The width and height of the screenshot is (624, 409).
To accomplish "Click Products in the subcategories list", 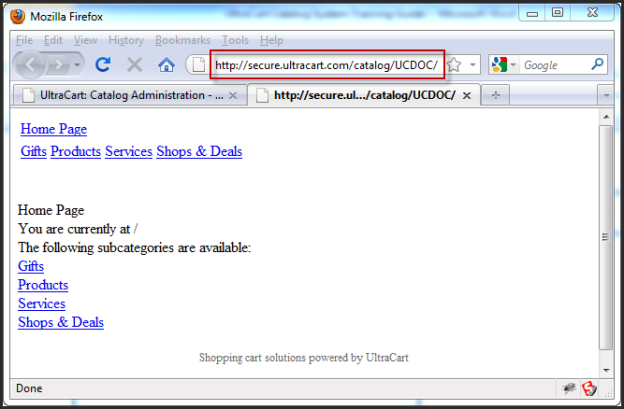I will (43, 285).
